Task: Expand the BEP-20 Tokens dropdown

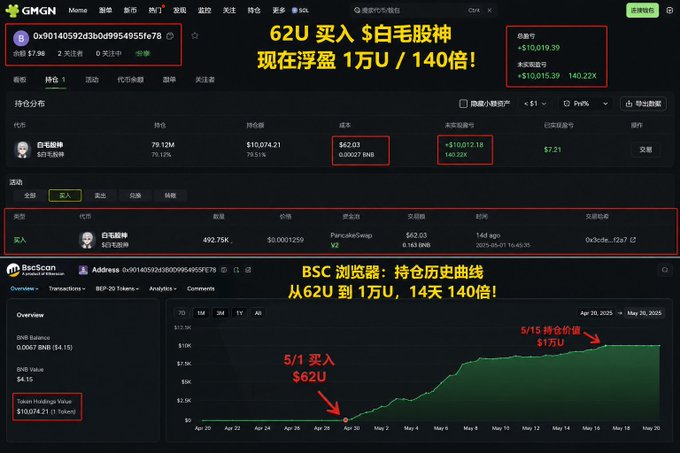Action: pyautogui.click(x=117, y=289)
